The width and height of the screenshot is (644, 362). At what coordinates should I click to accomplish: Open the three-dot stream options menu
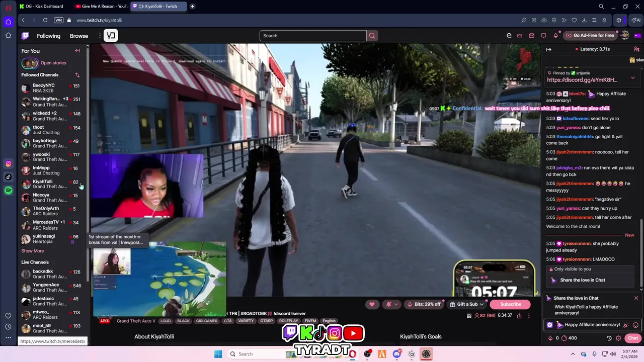point(529,316)
